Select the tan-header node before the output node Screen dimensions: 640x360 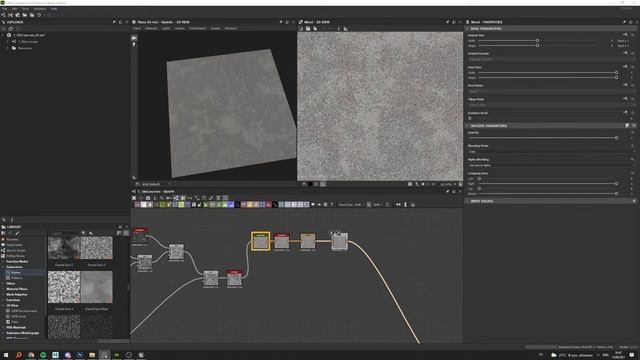(308, 241)
